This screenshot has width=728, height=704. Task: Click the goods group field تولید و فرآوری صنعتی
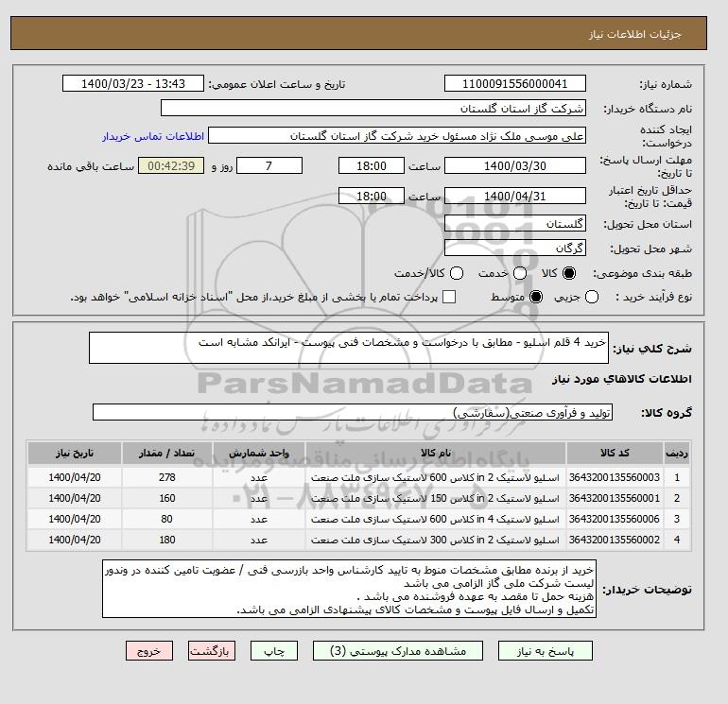(353, 412)
